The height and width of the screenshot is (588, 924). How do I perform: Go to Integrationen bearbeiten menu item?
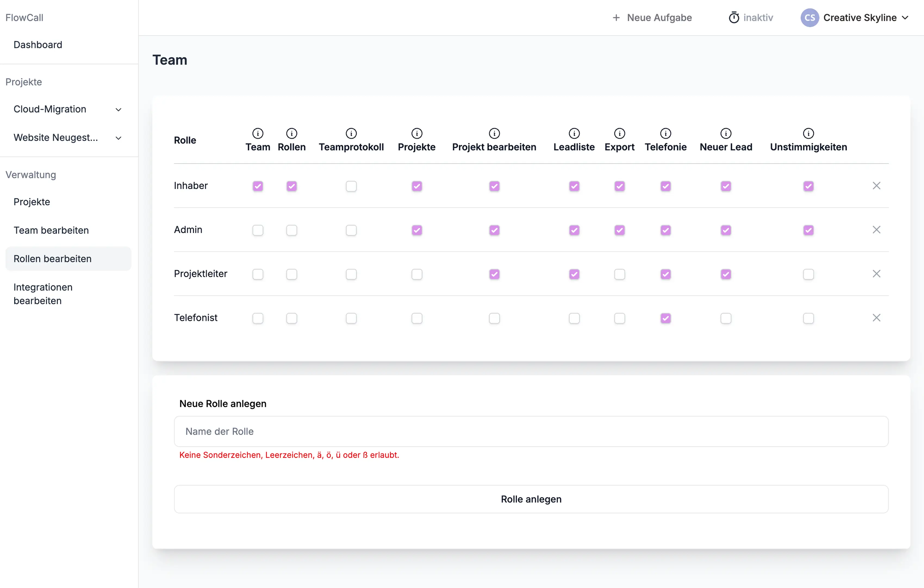[x=43, y=294]
